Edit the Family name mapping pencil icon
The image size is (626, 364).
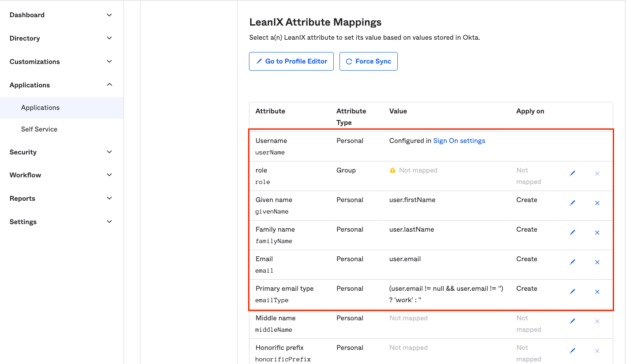click(573, 233)
